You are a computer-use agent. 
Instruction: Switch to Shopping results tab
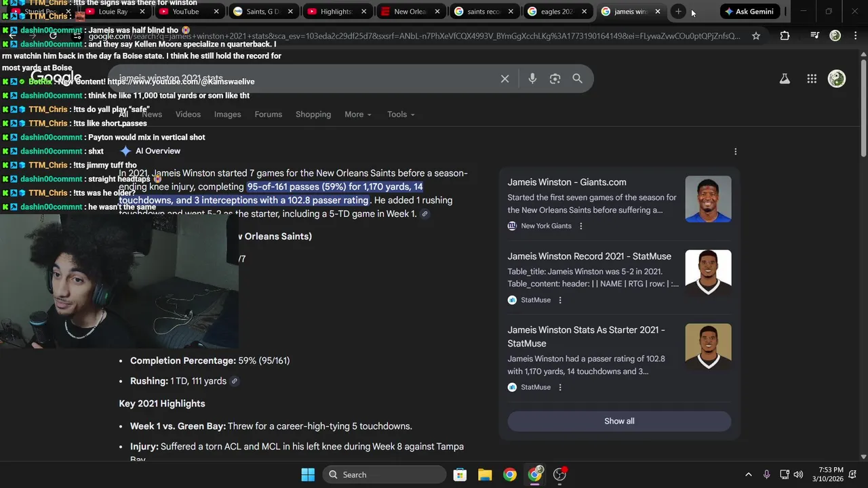click(313, 115)
